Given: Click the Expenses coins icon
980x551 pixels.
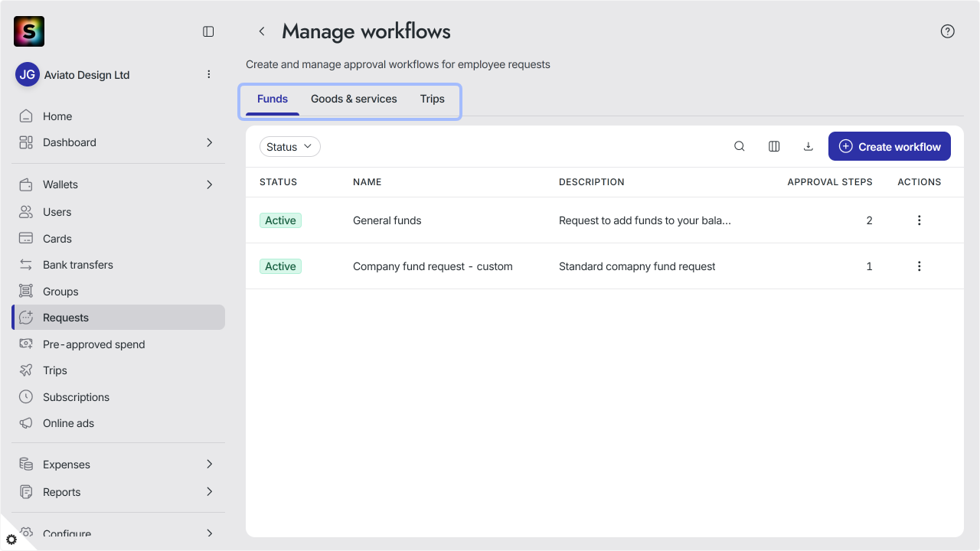Looking at the screenshot, I should (26, 465).
